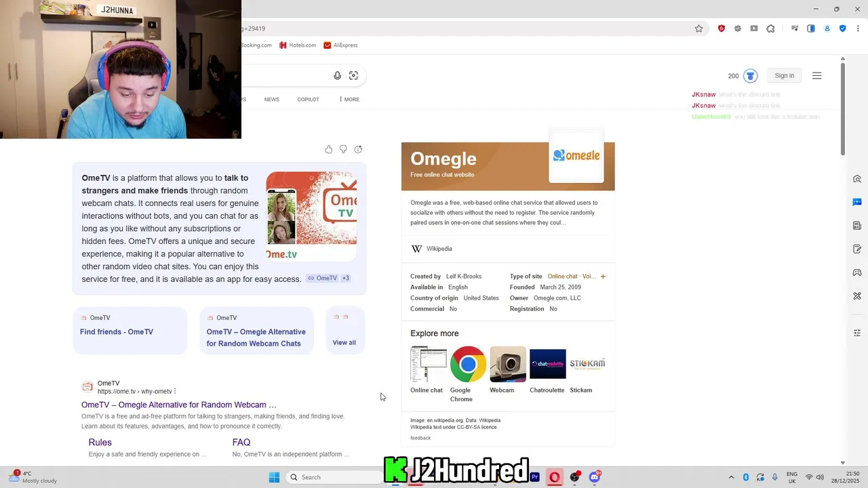Click the page vertical scrollbar thumb
Image resolution: width=868 pixels, height=488 pixels.
pyautogui.click(x=843, y=108)
